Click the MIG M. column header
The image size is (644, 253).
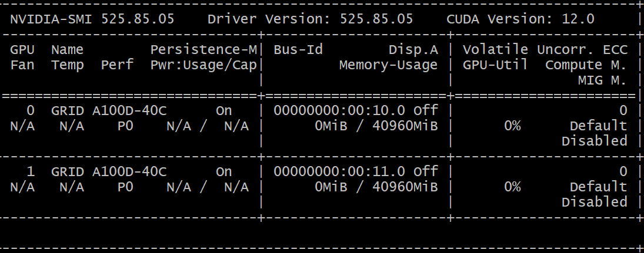[x=602, y=80]
